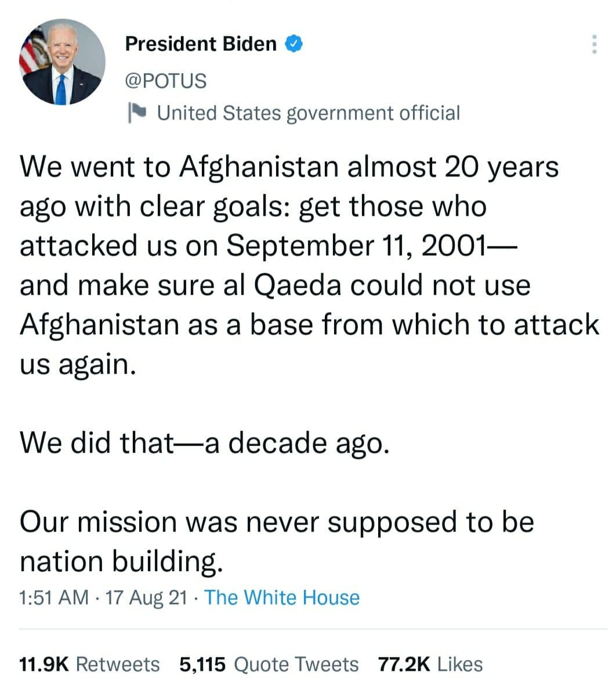Open The White House source link
Screen dimensions: 616x693
coord(282,597)
